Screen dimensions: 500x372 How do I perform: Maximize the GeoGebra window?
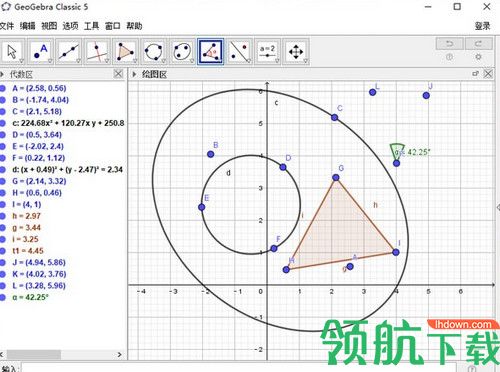457,6
